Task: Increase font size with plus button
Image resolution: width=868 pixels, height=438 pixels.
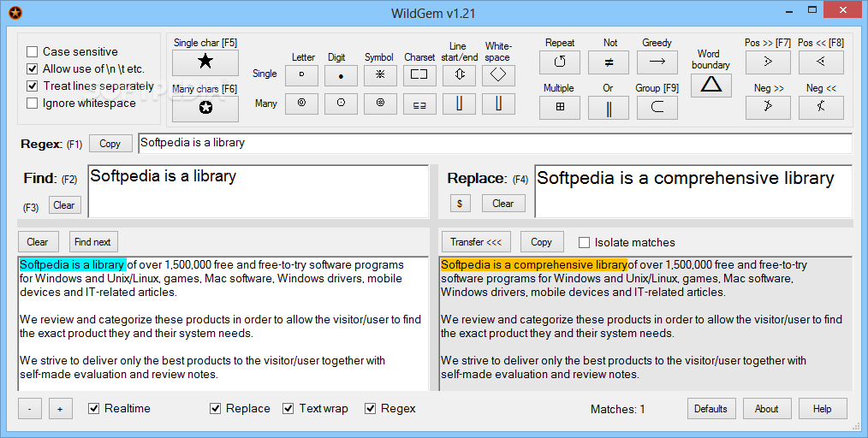Action: point(60,409)
